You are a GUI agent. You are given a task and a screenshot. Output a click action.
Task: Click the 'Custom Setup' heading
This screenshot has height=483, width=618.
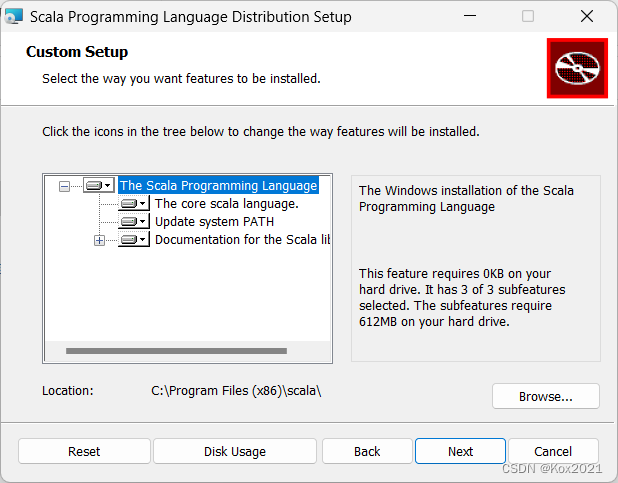pyautogui.click(x=77, y=52)
